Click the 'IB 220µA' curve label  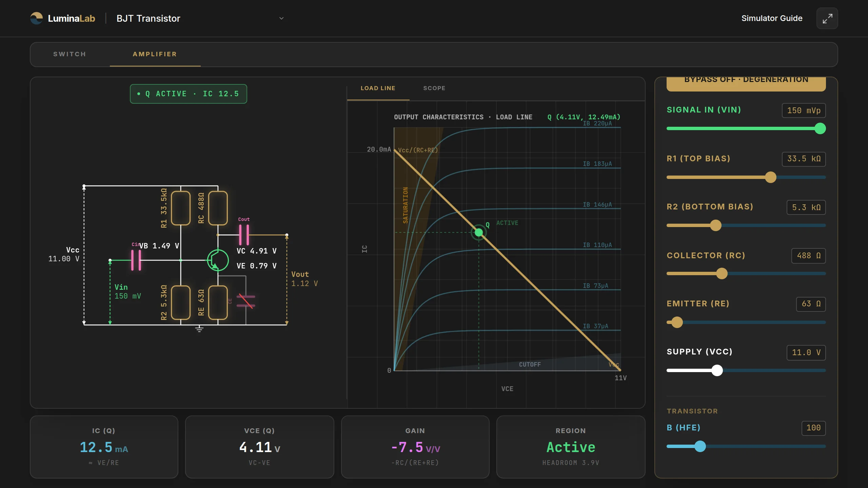click(x=597, y=123)
